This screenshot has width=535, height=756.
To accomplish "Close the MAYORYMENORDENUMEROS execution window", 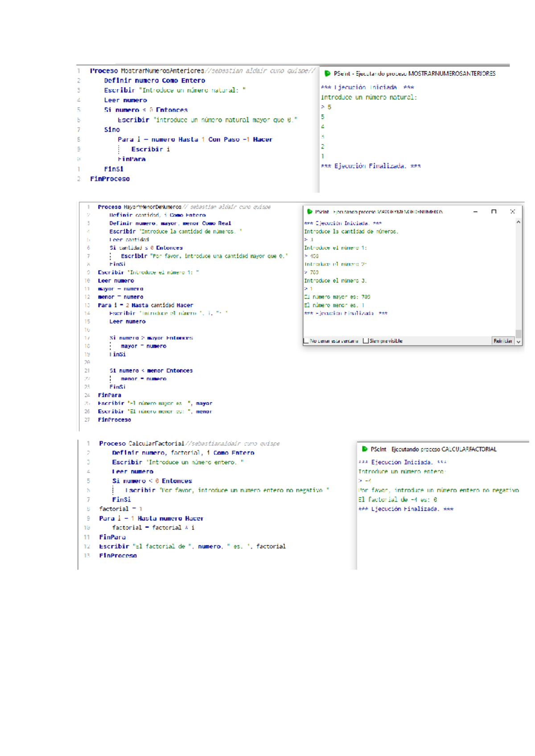I will point(513,212).
